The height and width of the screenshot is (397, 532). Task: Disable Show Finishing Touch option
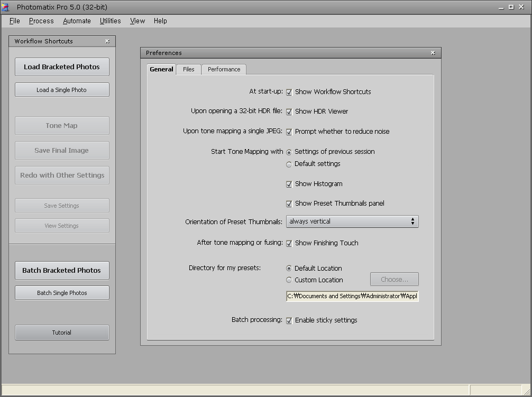click(x=289, y=243)
